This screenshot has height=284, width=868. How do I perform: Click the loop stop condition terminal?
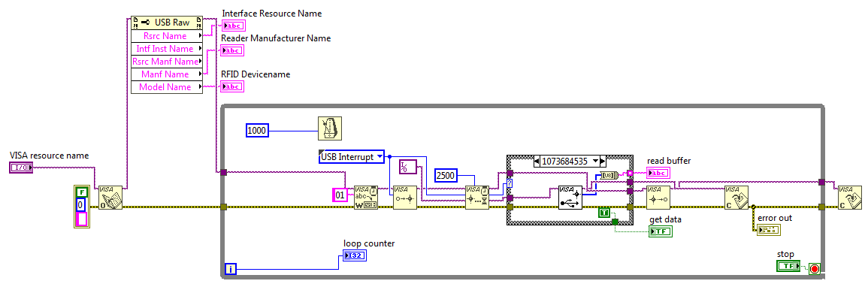(x=815, y=268)
